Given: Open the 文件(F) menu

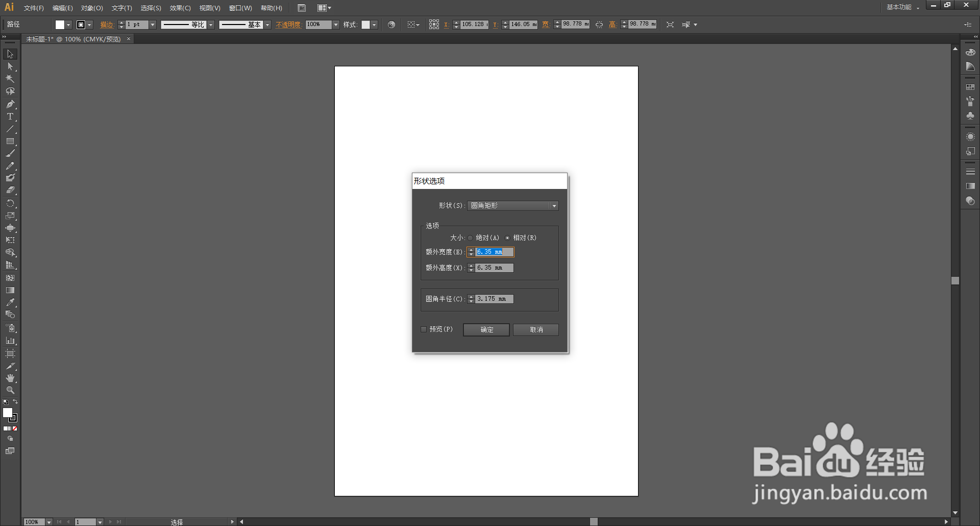Looking at the screenshot, I should [x=34, y=8].
